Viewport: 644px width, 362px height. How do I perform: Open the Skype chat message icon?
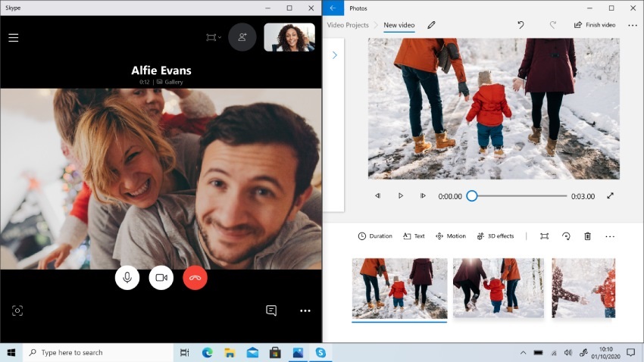tap(271, 311)
